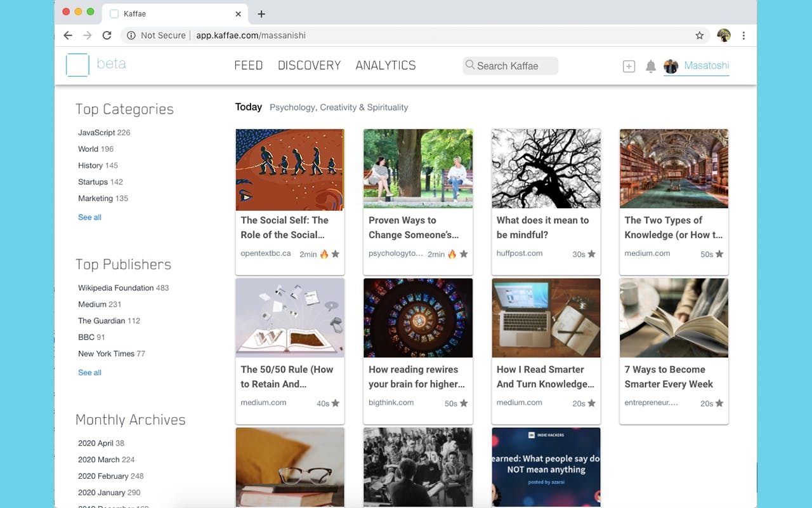Open Chrome three-dot menu
The height and width of the screenshot is (508, 812).
pyautogui.click(x=743, y=36)
